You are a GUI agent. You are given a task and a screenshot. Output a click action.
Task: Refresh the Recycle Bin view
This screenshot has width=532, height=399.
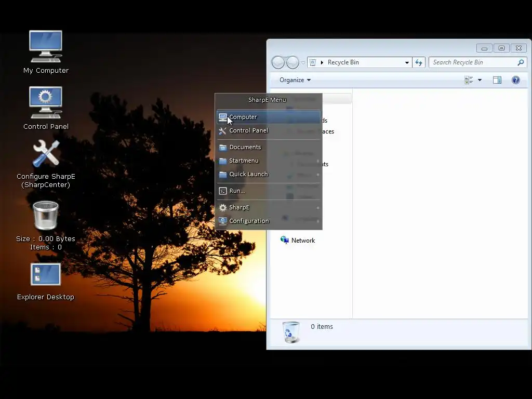419,62
